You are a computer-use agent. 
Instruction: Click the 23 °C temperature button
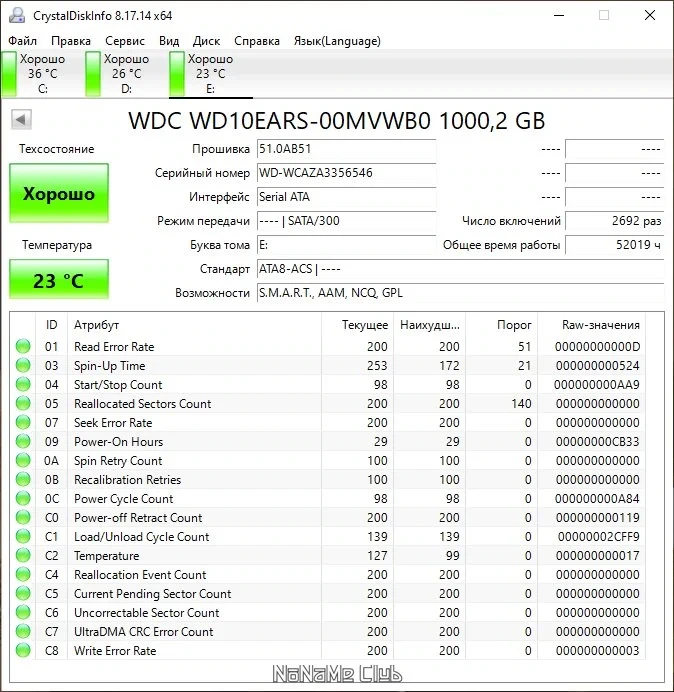point(59,280)
